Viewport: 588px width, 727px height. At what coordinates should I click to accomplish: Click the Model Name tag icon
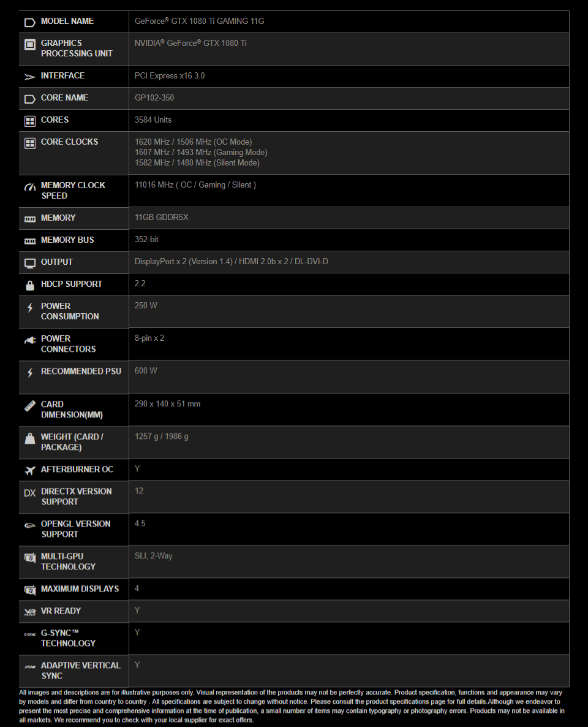[29, 22]
